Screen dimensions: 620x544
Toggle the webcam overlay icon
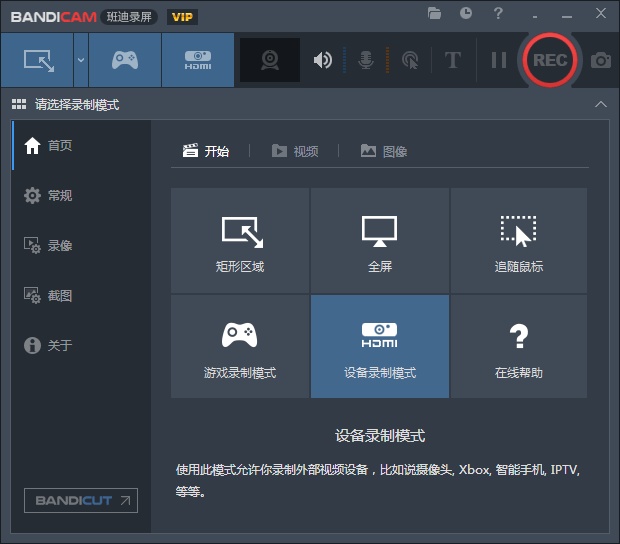point(270,60)
